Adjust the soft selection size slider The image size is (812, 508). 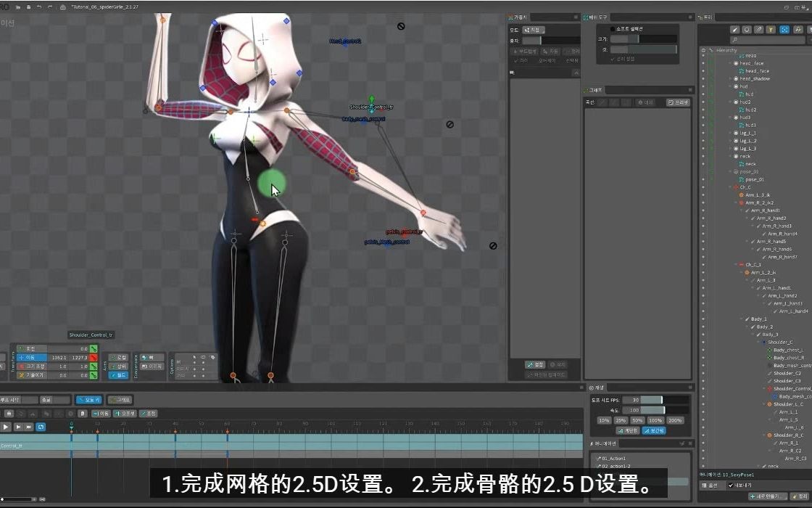coord(643,39)
